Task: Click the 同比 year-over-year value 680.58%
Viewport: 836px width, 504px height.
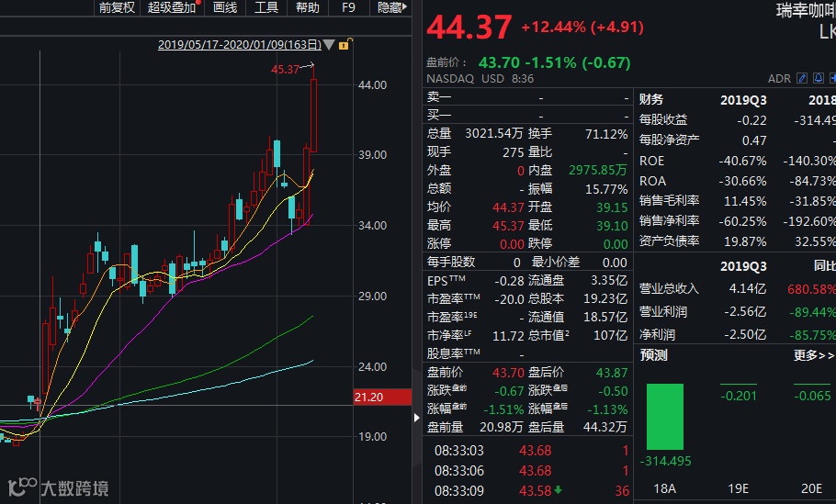Action: [811, 289]
